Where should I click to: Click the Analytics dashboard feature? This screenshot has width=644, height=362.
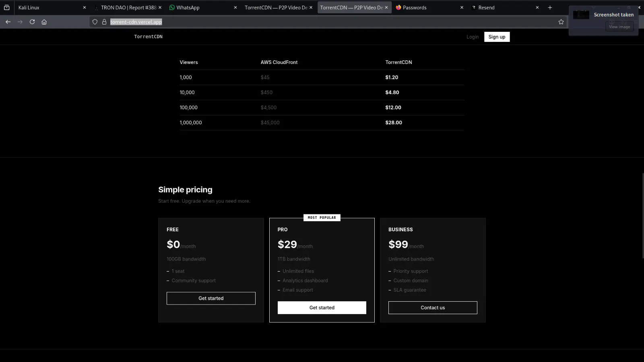coord(305,281)
